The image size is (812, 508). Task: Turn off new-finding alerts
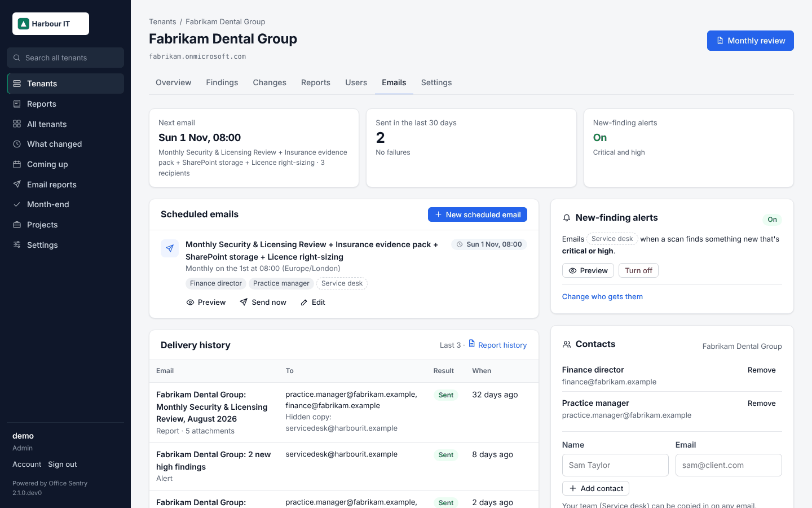point(638,271)
